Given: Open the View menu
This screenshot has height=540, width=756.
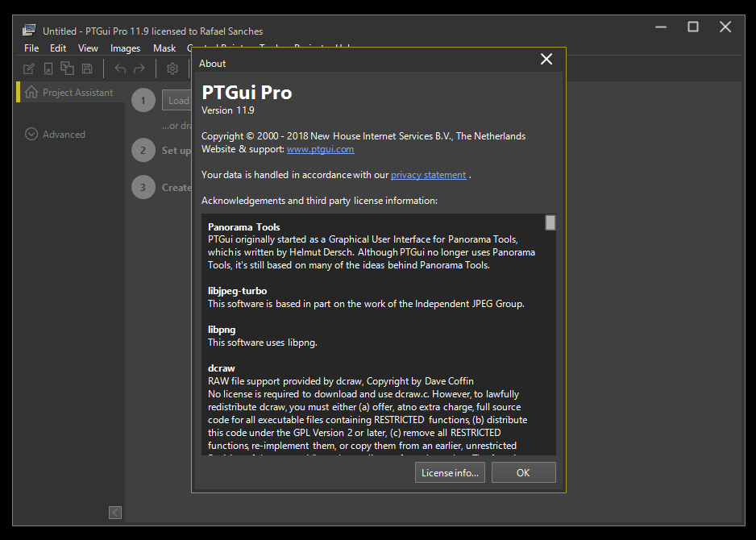Looking at the screenshot, I should (88, 48).
